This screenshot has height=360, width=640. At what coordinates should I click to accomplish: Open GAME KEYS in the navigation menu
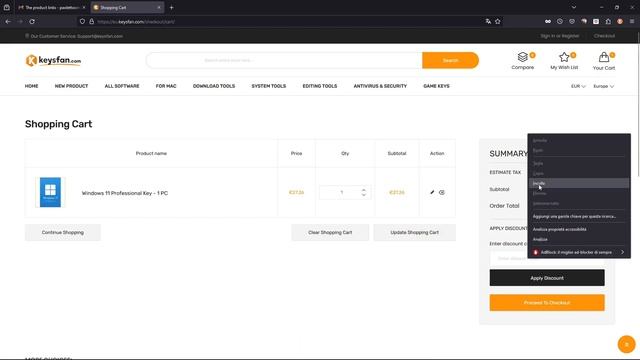[436, 86]
